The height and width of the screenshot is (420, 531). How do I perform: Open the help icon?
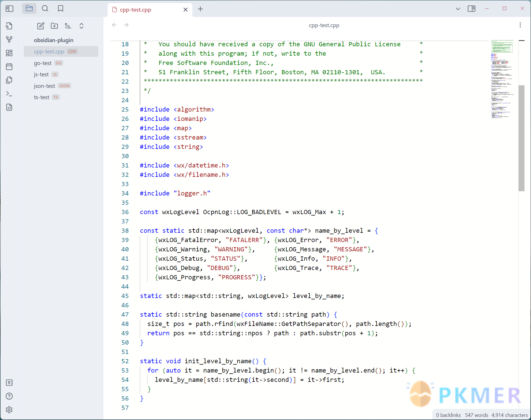(x=9, y=396)
